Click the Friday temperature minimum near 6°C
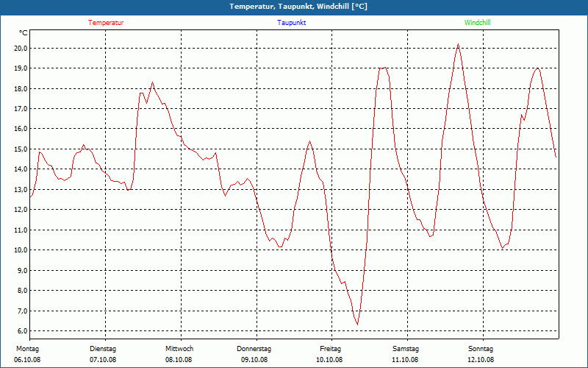 click(x=357, y=324)
